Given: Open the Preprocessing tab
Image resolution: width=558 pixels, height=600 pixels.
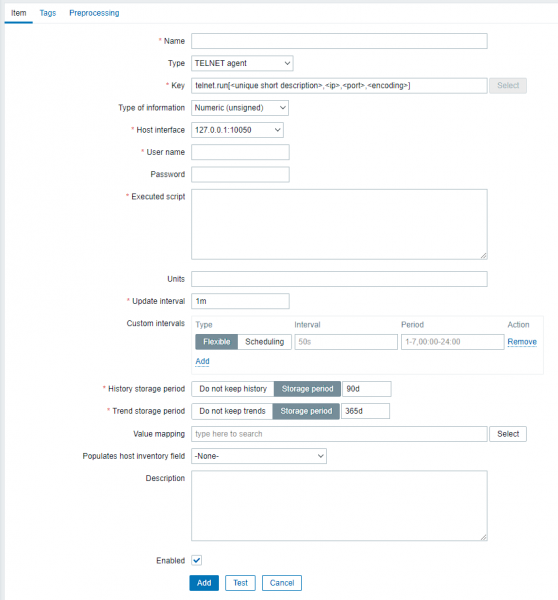Looking at the screenshot, I should pos(94,13).
